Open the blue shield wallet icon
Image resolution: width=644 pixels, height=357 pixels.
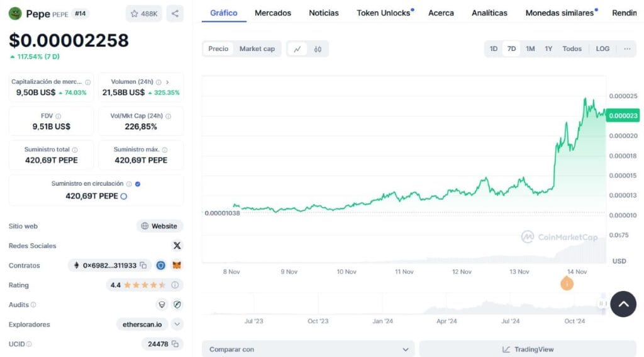[x=160, y=265]
